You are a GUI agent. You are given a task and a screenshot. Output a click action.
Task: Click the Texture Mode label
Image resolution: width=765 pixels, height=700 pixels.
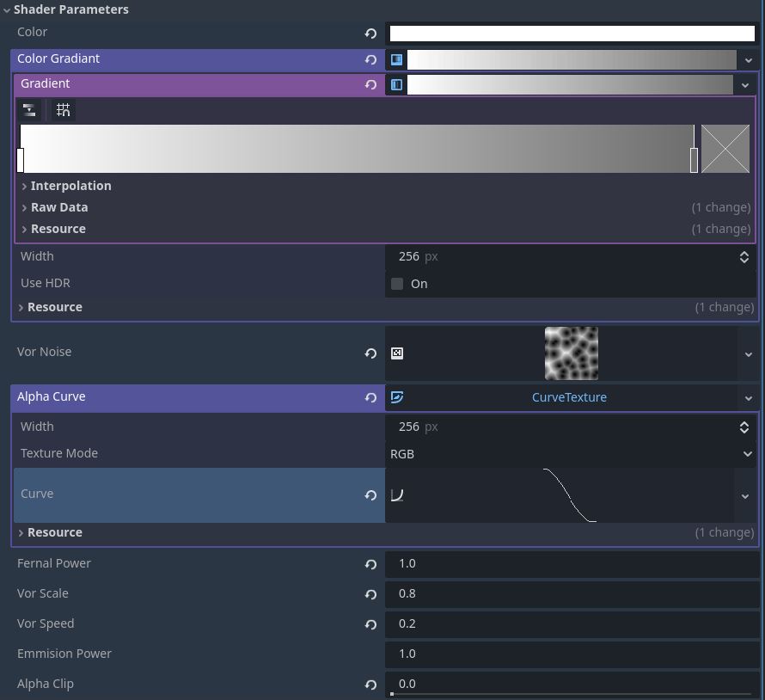59,453
